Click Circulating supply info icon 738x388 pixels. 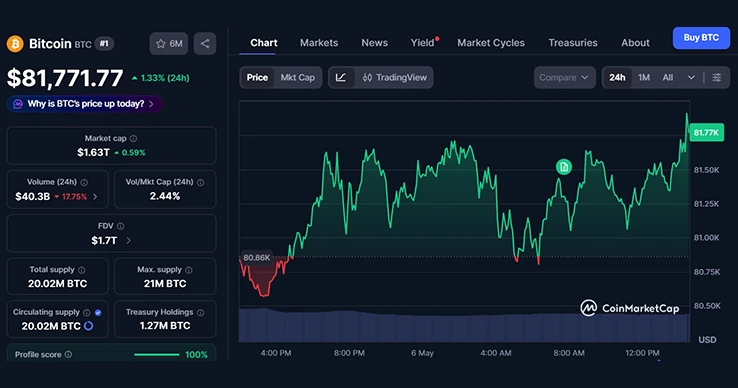tap(87, 312)
